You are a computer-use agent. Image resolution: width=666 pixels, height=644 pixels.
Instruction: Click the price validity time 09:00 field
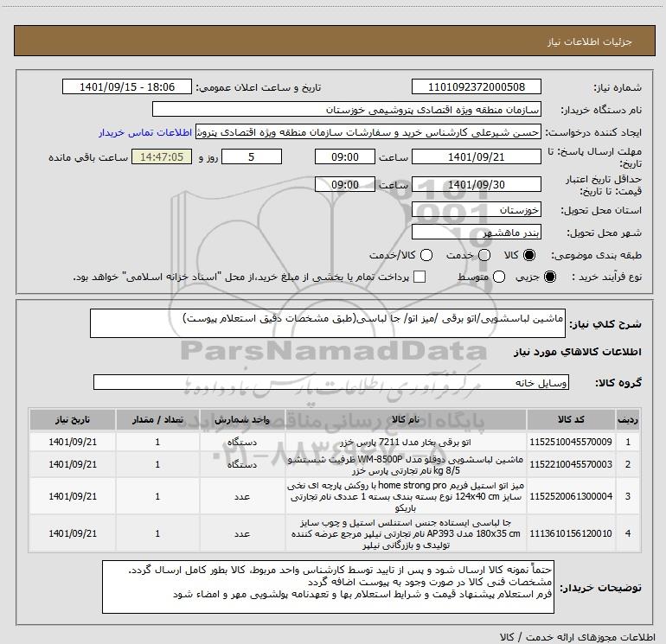coord(345,185)
